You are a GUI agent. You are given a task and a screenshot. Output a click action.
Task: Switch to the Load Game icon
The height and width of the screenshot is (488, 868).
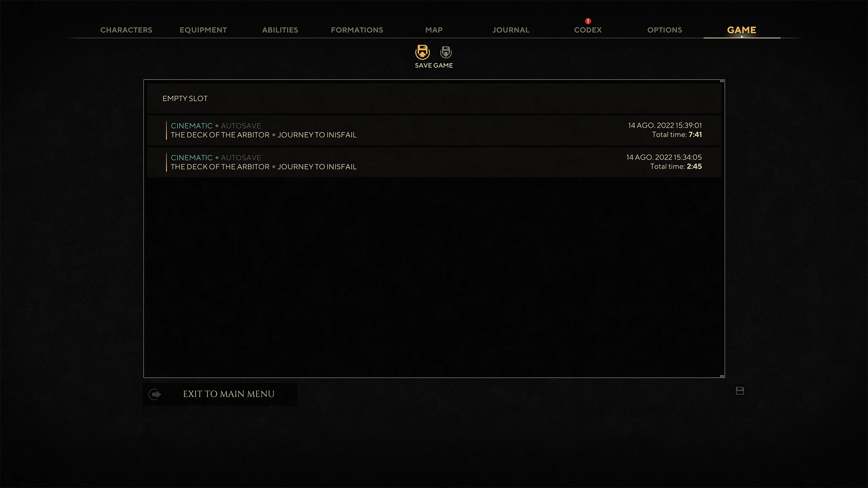[x=446, y=52]
